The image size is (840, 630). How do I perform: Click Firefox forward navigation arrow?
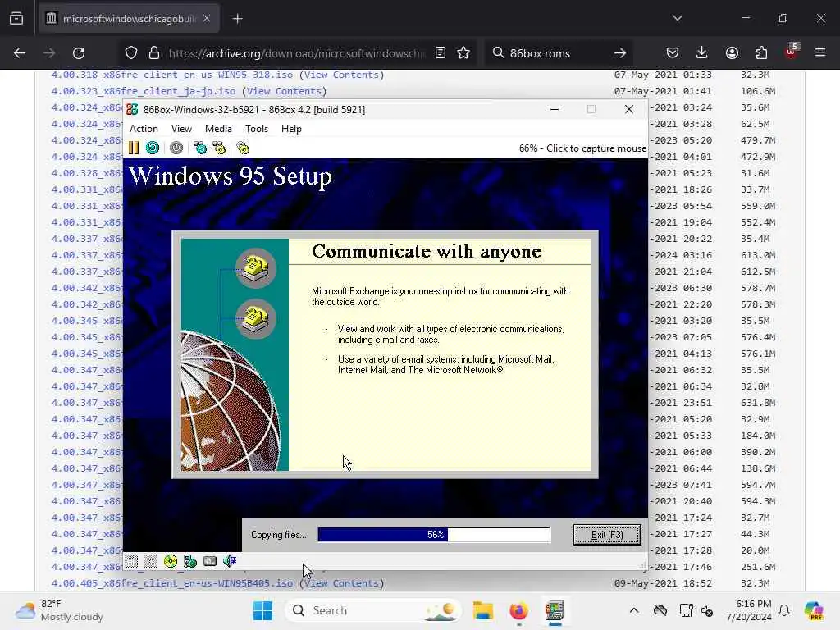pos(48,53)
